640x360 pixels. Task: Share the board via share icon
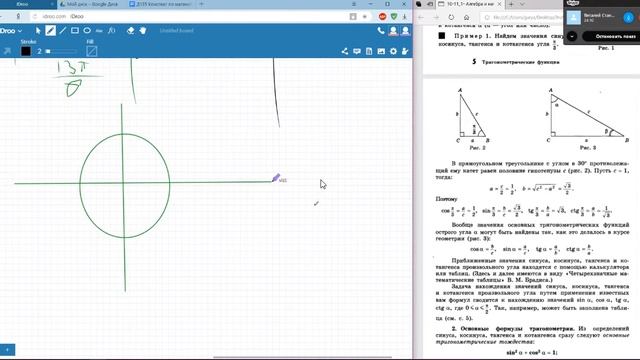tap(345, 51)
